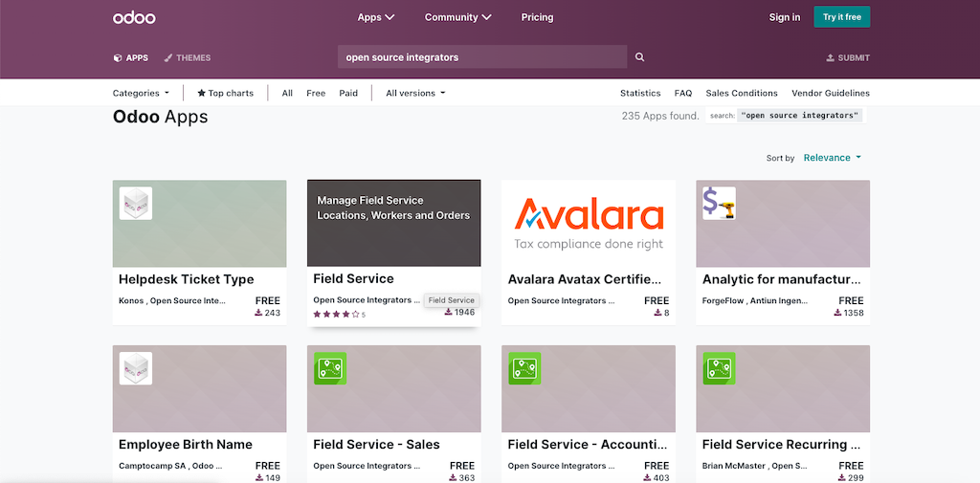Click Analytic for manufacturing drill icon
The height and width of the screenshot is (483, 980).
[x=719, y=203]
